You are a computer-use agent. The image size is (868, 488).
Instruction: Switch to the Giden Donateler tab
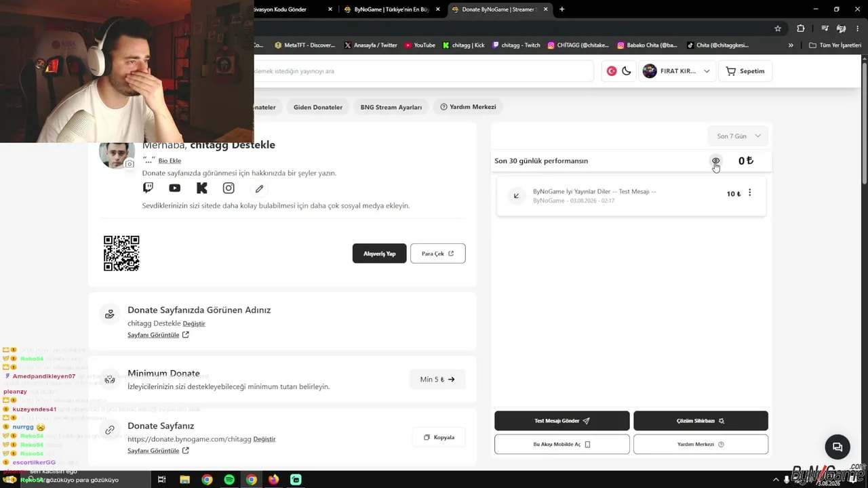(x=318, y=107)
